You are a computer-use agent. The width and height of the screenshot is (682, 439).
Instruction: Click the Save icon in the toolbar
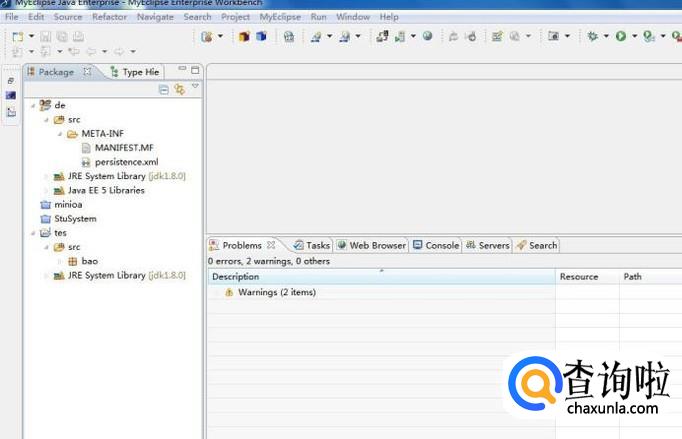point(45,36)
